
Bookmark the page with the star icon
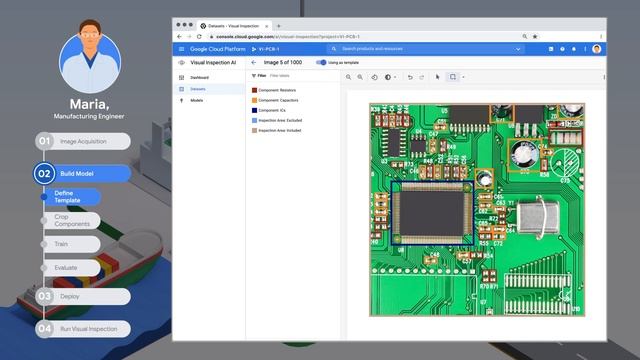tap(535, 36)
